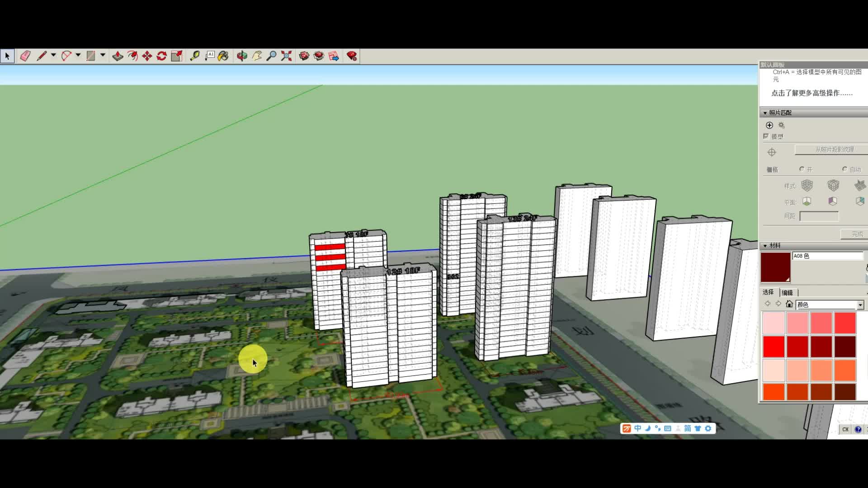Select the Text label tool
868x488 pixels.
[210, 56]
